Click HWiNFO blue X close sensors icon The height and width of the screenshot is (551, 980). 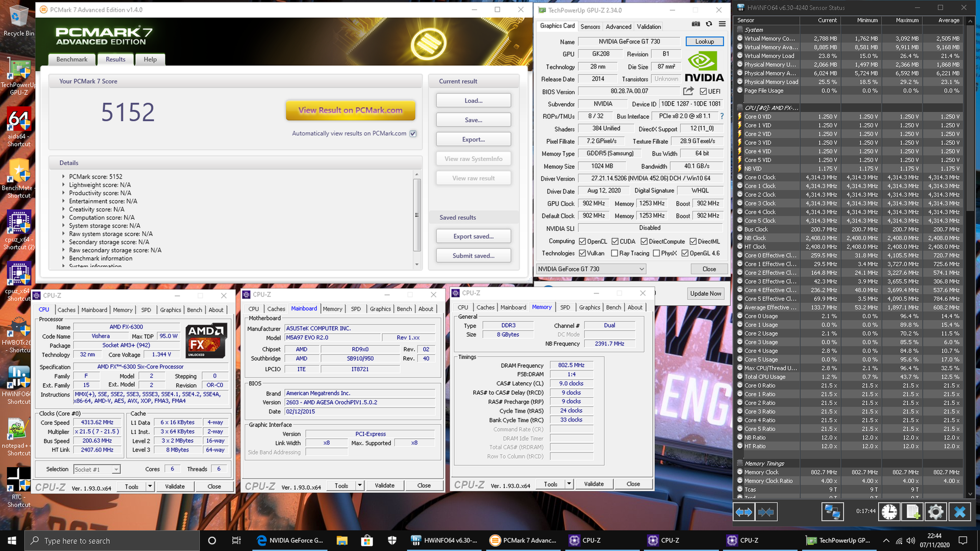pos(960,512)
